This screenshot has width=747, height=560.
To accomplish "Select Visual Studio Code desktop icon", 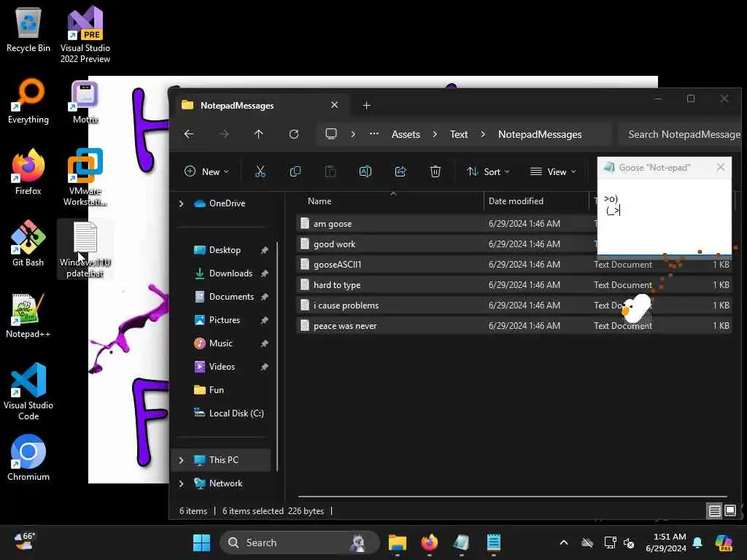I will pos(28,392).
